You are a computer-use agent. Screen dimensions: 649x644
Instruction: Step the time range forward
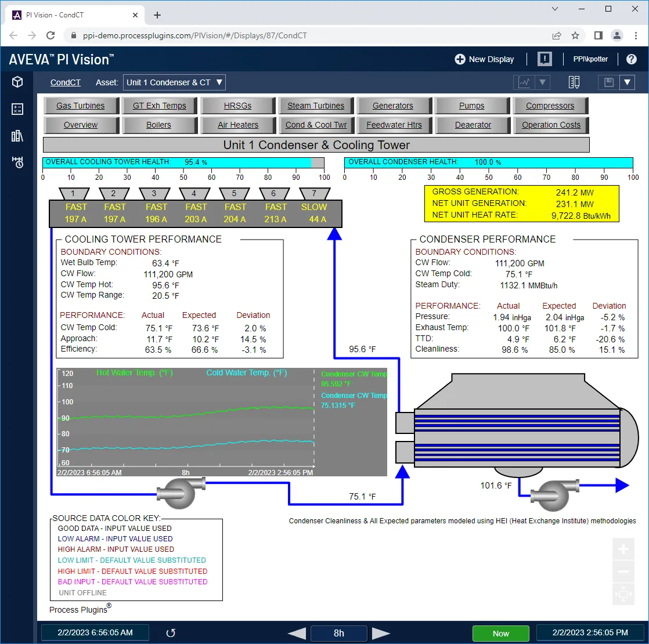pos(381,633)
